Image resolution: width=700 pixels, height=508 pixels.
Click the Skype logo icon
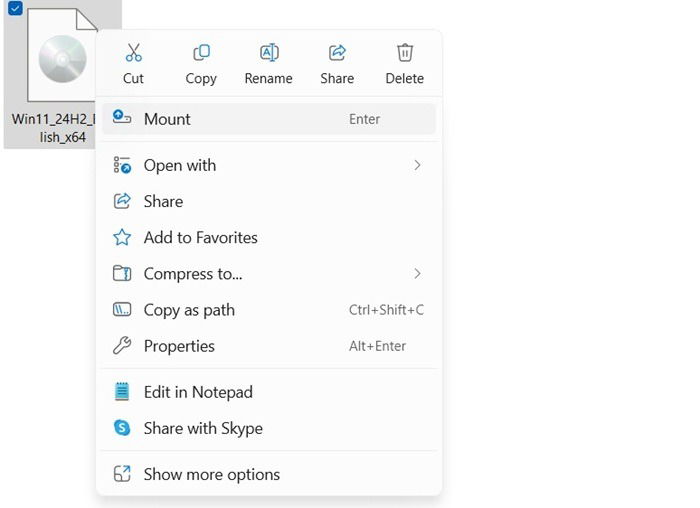pos(122,428)
